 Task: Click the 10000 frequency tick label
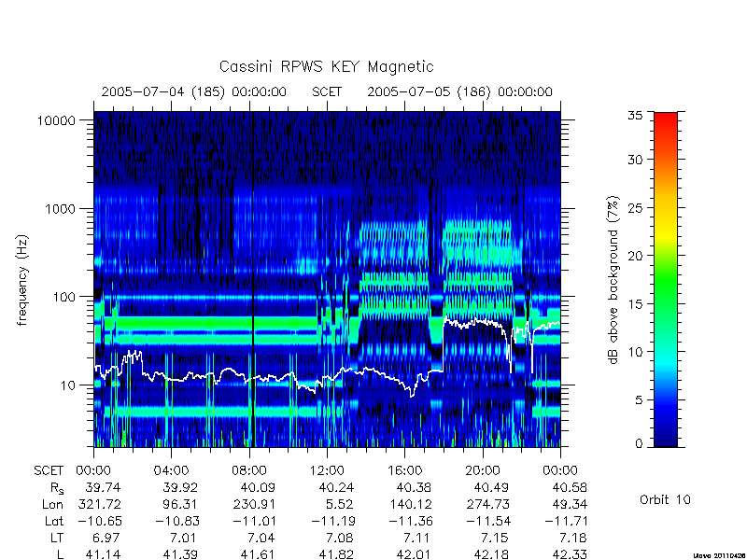click(56, 121)
